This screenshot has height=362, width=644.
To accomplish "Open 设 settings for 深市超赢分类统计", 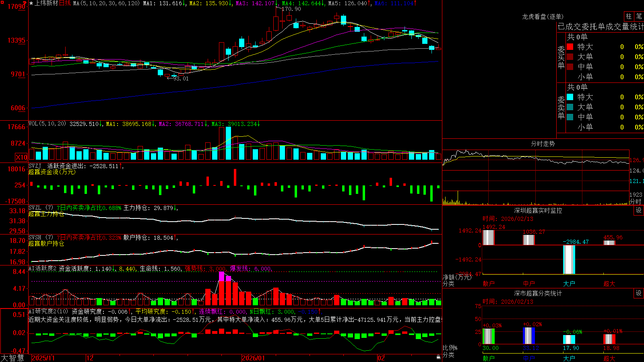I will point(639,293).
